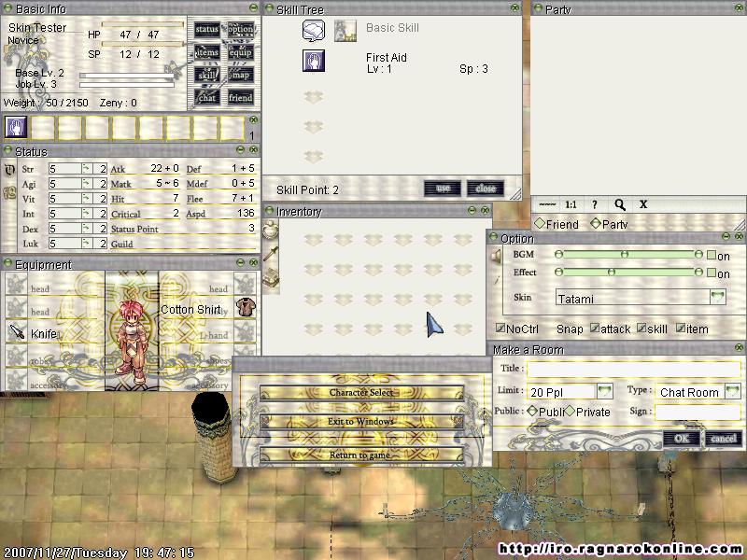This screenshot has height=560, width=747.
Task: Click the Skill Tree resize grip corner
Action: (516, 193)
